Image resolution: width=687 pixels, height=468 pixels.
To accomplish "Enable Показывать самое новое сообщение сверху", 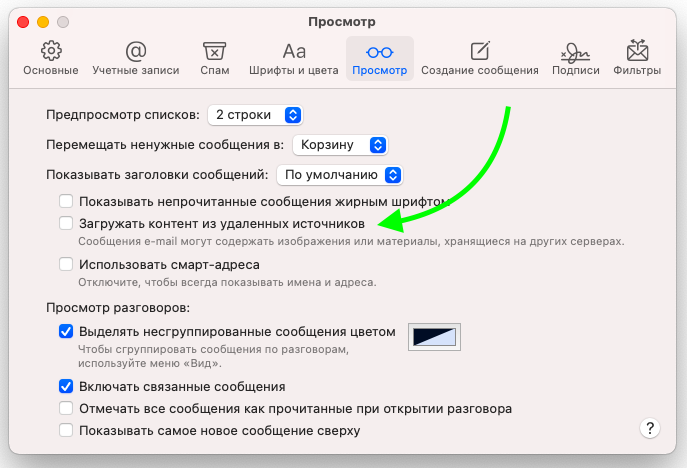I will tap(66, 430).
